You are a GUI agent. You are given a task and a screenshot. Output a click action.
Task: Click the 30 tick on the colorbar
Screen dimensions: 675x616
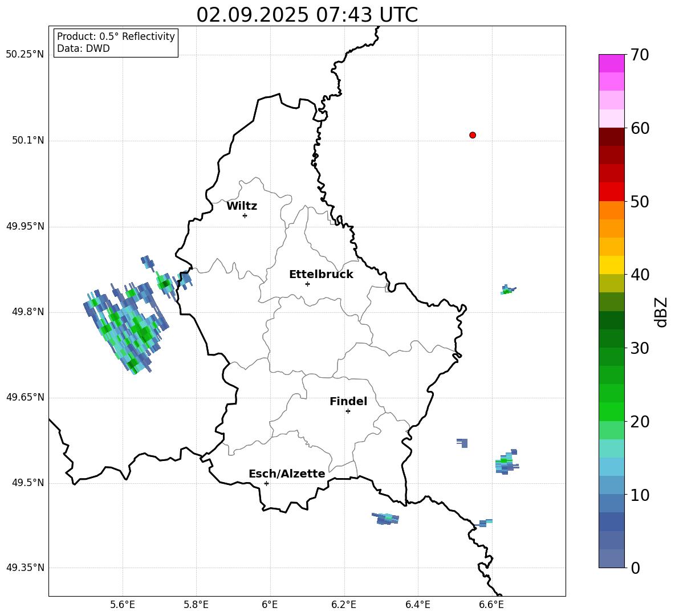[x=639, y=348]
